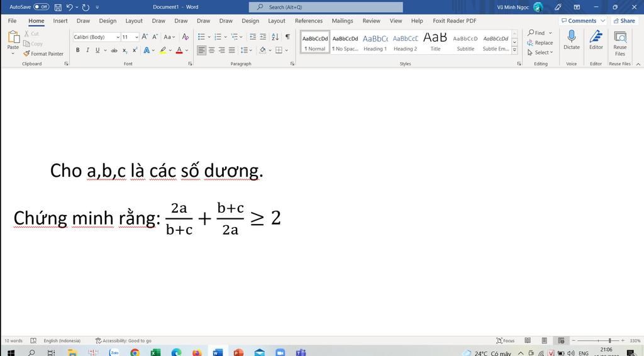Toggle italic formatting

click(87, 50)
